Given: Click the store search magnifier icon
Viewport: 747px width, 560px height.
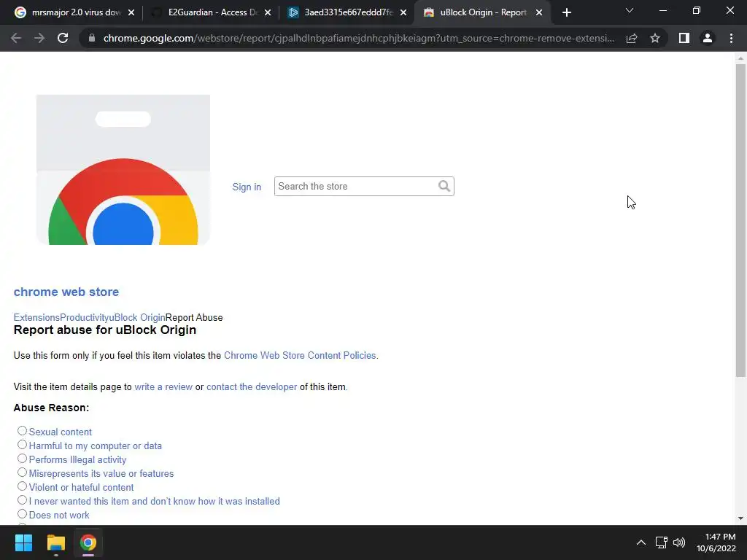Looking at the screenshot, I should pyautogui.click(x=444, y=186).
